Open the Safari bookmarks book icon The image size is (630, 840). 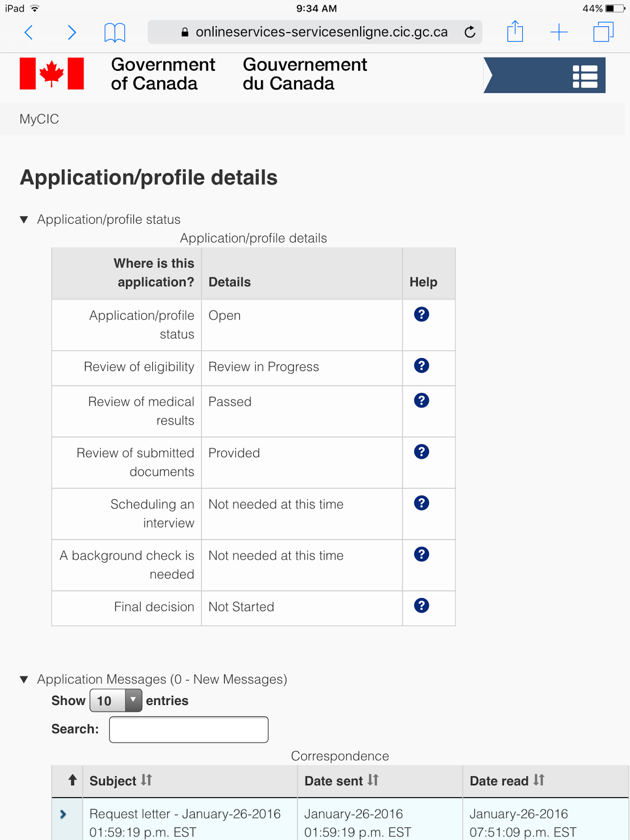114,33
